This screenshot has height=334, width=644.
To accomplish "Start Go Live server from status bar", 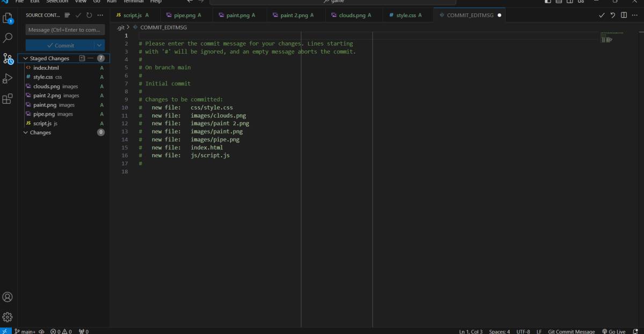I will point(613,331).
